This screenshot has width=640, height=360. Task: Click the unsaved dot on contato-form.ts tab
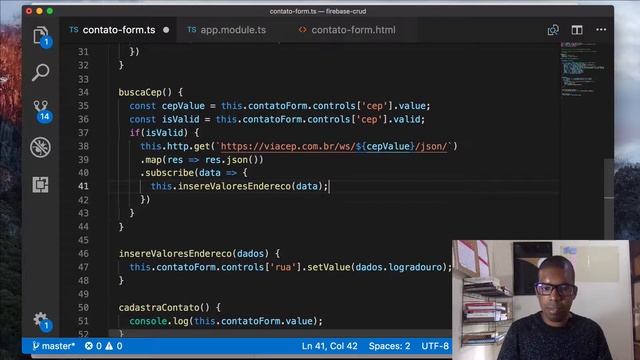(166, 30)
